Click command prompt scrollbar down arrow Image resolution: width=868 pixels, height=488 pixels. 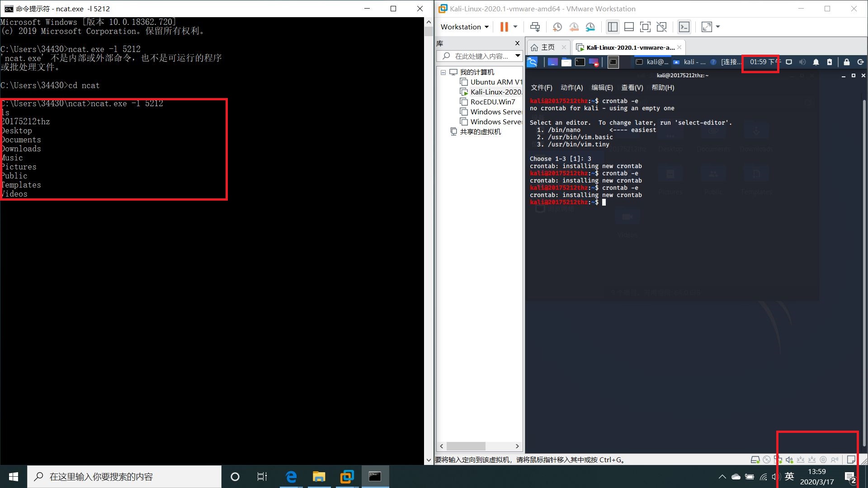click(429, 460)
